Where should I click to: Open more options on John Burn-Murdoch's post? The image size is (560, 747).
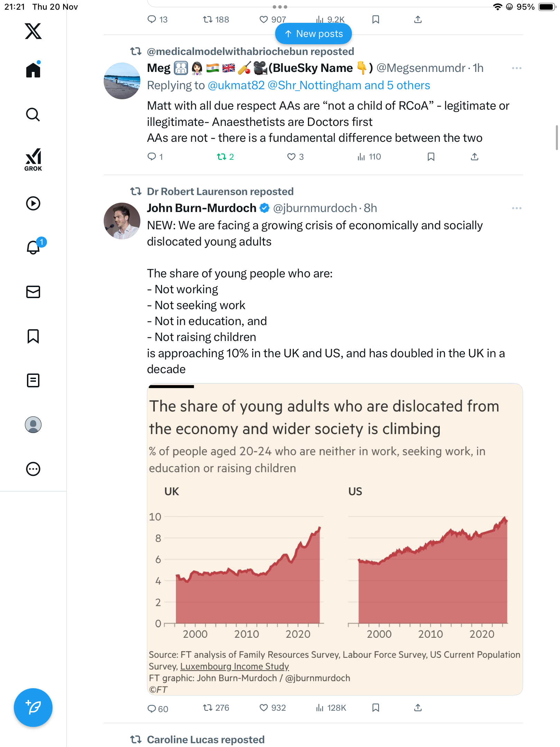(x=516, y=208)
